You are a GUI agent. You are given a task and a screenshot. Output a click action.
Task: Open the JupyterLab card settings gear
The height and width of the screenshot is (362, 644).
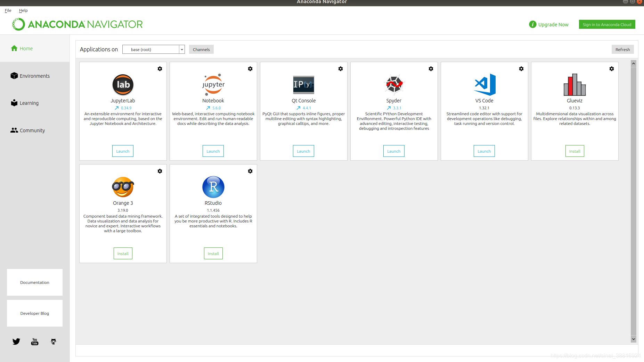160,69
